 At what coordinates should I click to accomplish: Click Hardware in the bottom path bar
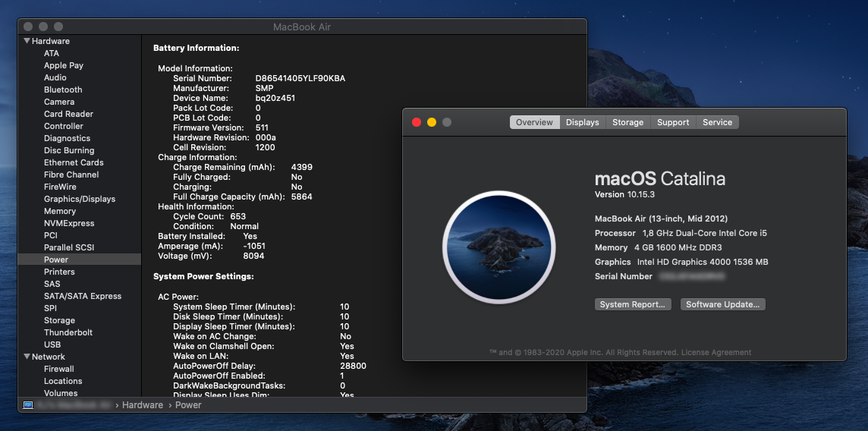click(143, 405)
